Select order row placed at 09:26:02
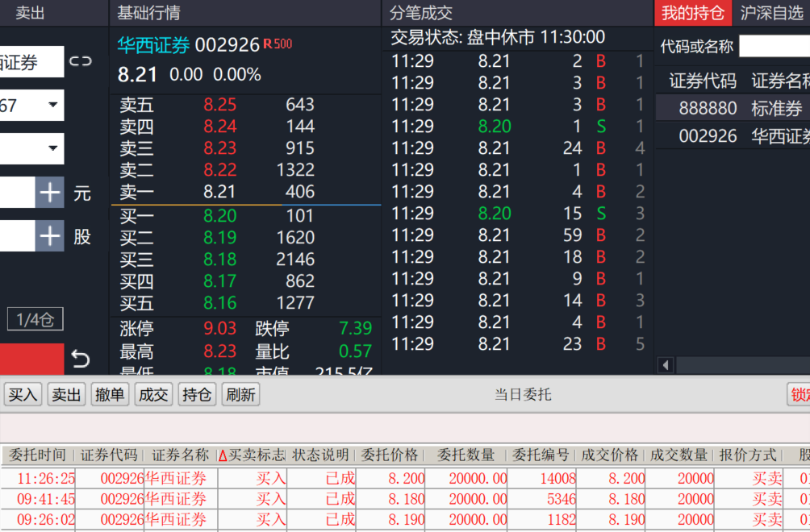 click(x=405, y=520)
